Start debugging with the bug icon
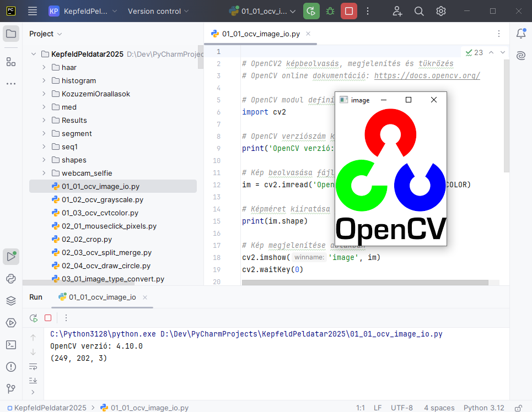This screenshot has width=532, height=412. (x=330, y=11)
